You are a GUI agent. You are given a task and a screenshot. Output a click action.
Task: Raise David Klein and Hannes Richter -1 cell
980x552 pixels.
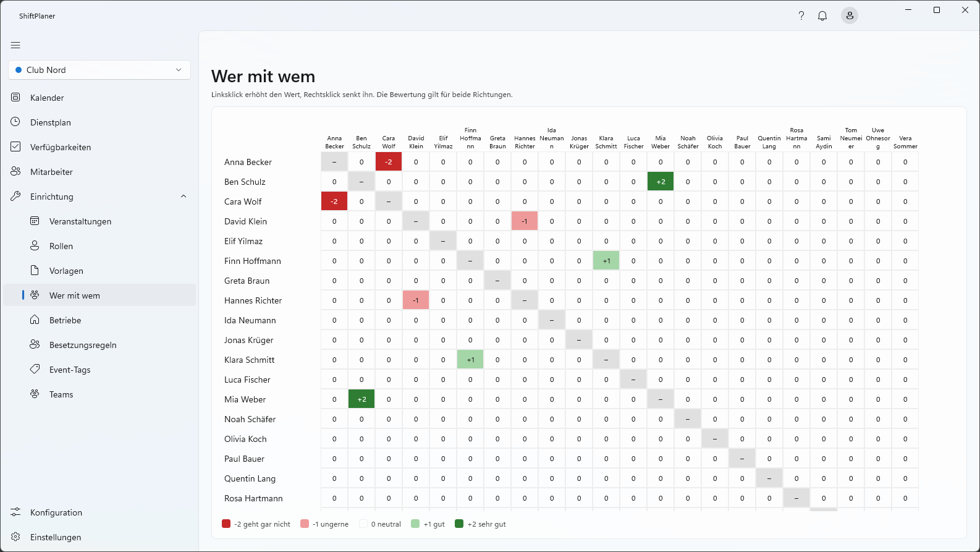click(525, 221)
